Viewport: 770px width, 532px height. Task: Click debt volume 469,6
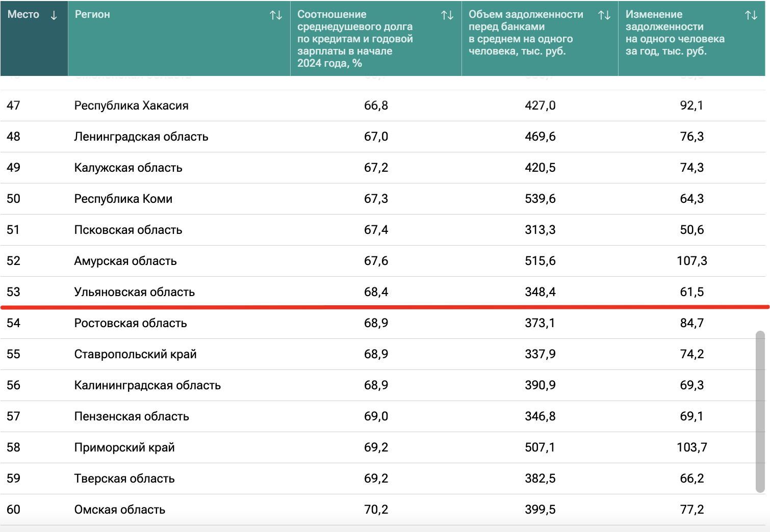(540, 137)
